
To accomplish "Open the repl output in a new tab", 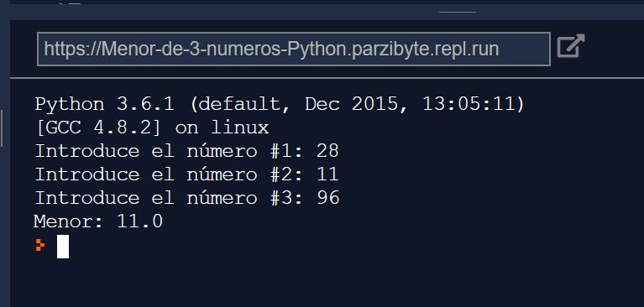I will point(570,46).
